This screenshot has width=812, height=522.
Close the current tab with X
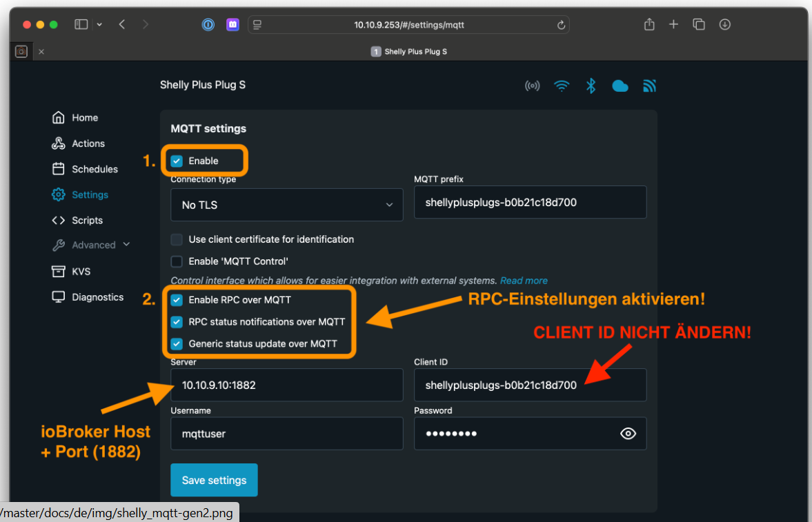(x=41, y=52)
